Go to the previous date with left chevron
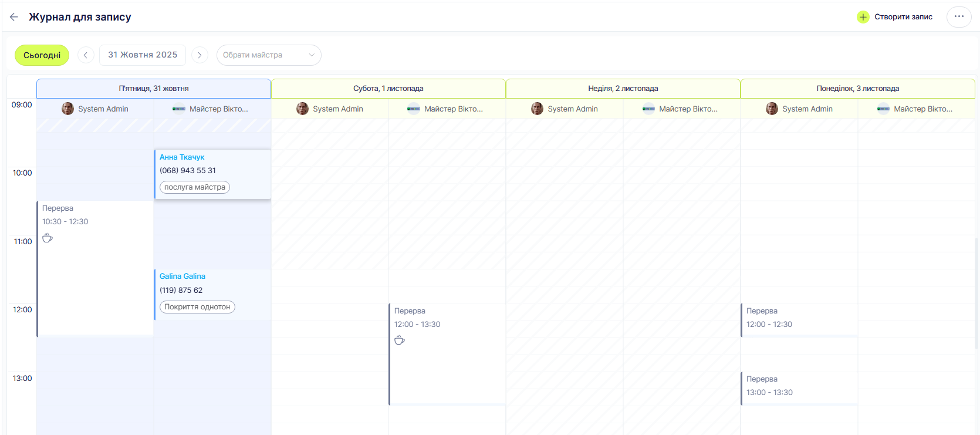The width and height of the screenshot is (980, 435). (x=86, y=55)
